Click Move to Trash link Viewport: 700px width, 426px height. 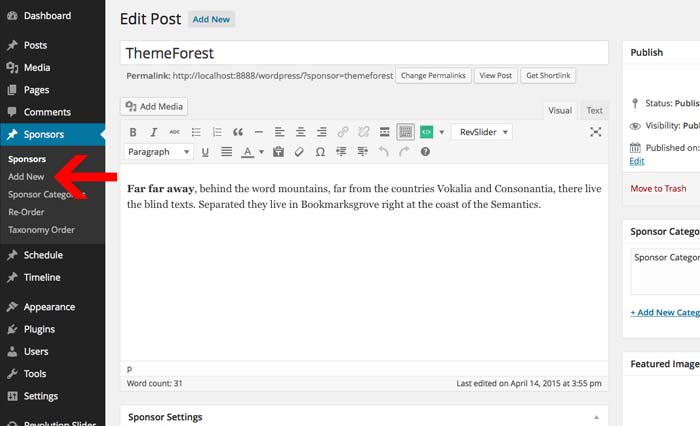(x=658, y=188)
